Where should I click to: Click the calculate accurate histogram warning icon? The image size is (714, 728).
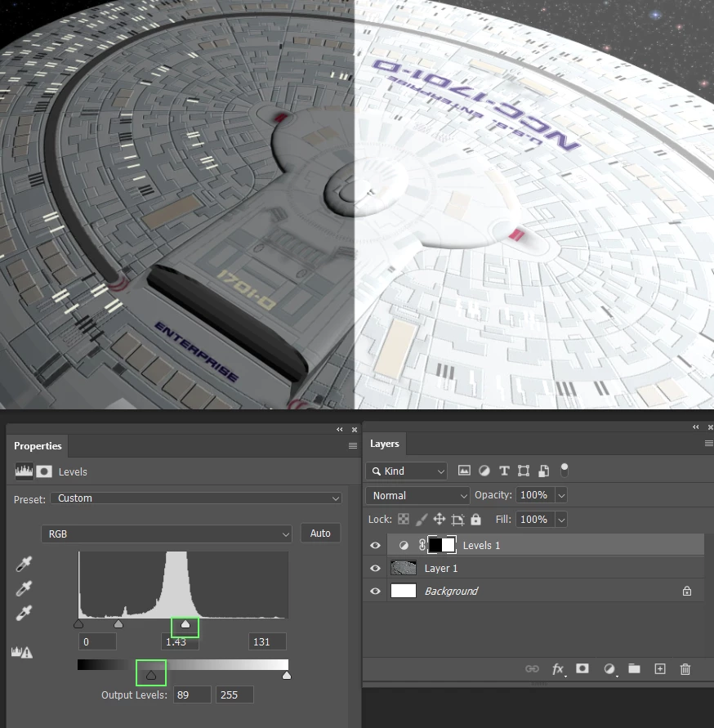(x=22, y=652)
